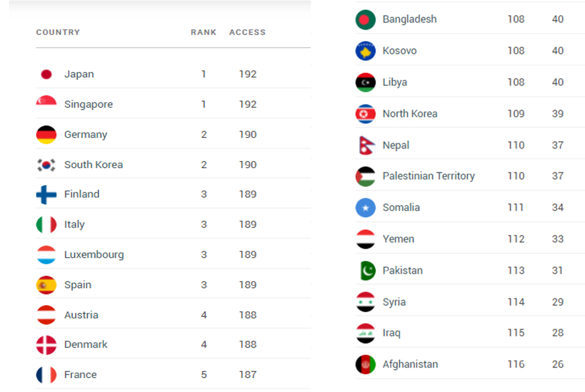This screenshot has width=585, height=392.
Task: Open the Palestinian Territory name link
Action: [x=429, y=176]
